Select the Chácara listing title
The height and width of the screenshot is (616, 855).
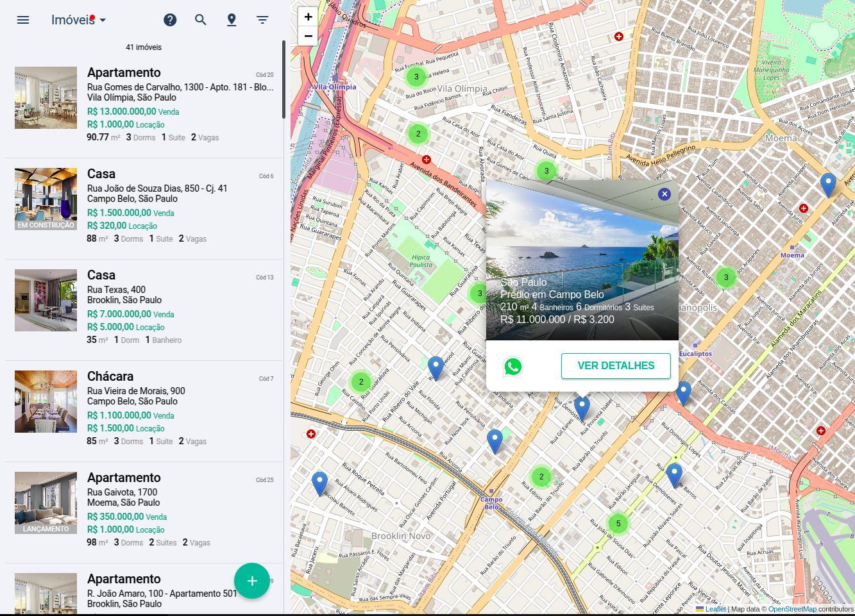(x=110, y=376)
